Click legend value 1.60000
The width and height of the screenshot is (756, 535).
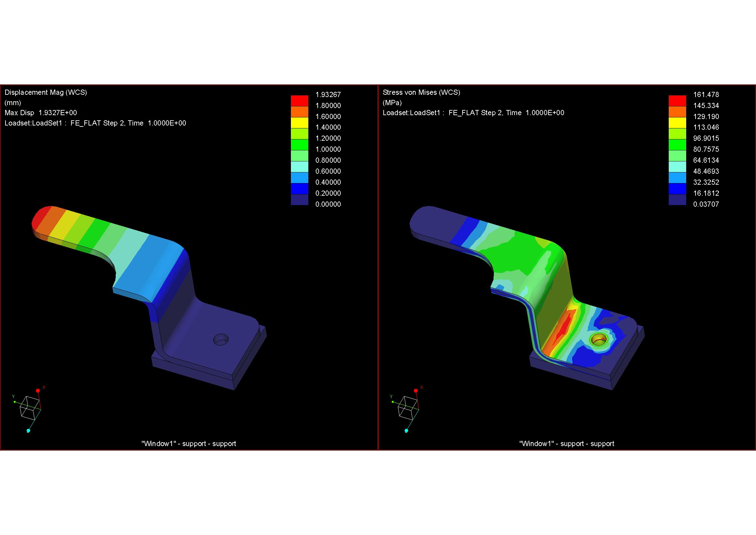328,116
